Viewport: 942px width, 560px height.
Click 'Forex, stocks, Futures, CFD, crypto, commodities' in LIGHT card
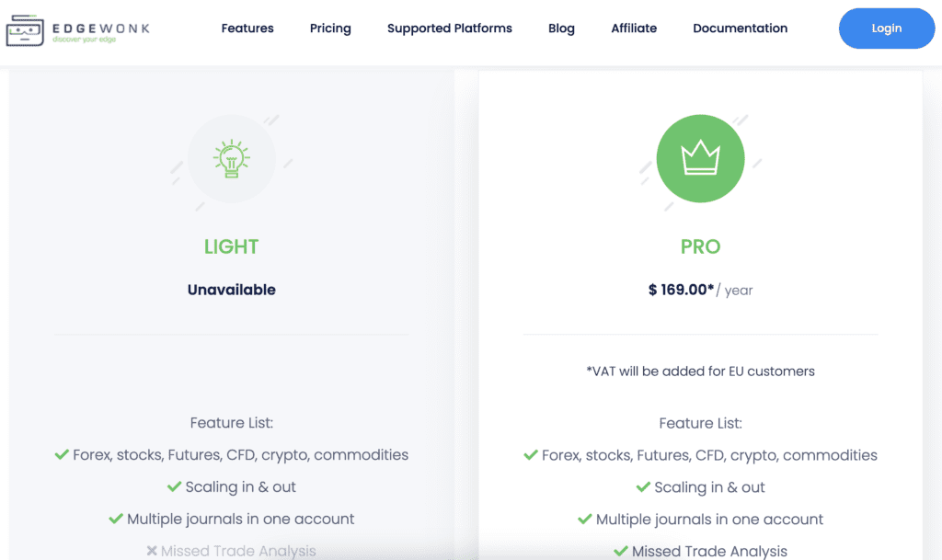(240, 455)
